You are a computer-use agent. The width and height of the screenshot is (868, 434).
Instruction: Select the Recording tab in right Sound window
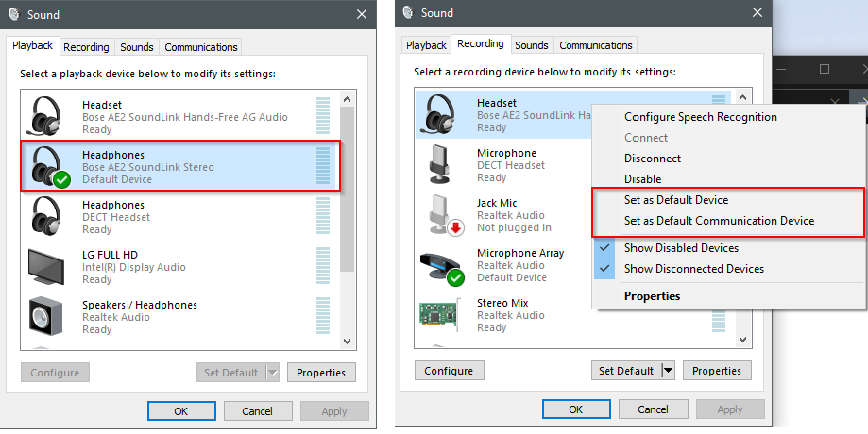(480, 43)
